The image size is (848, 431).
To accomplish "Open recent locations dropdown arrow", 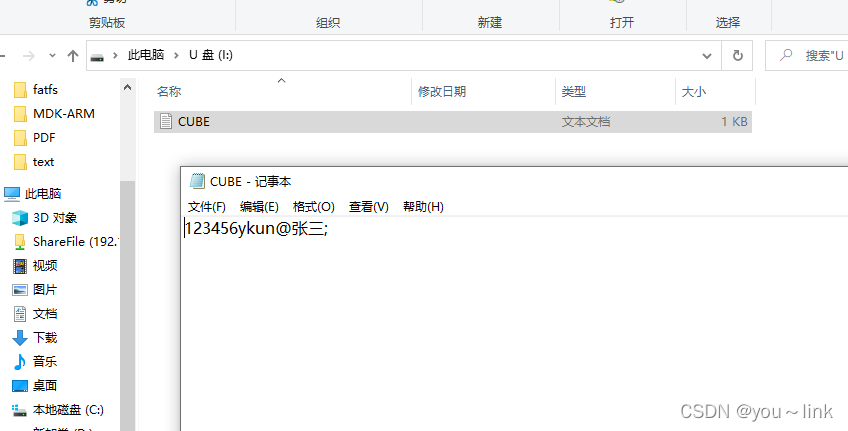I will click(52, 55).
